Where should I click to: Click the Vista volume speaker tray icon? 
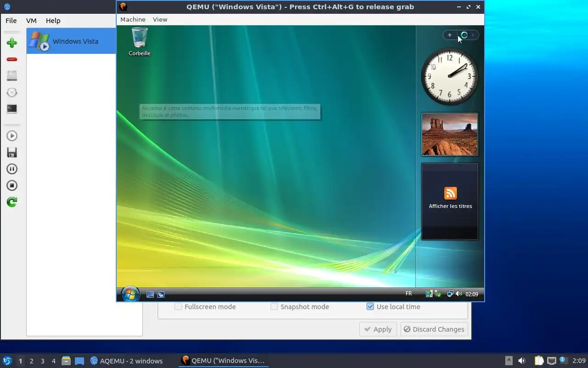coord(459,293)
